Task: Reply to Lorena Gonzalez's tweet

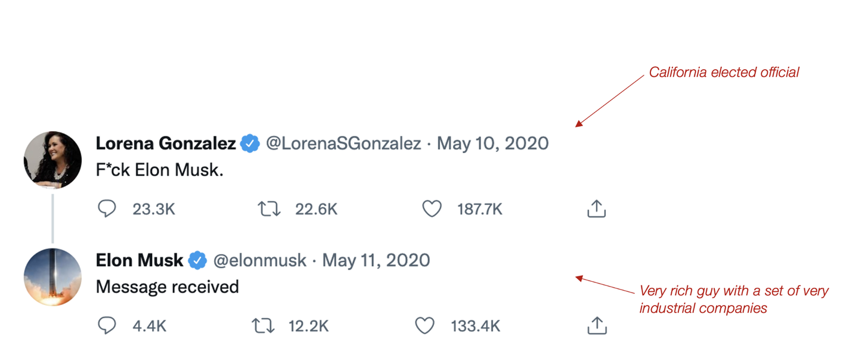Action: [x=107, y=209]
